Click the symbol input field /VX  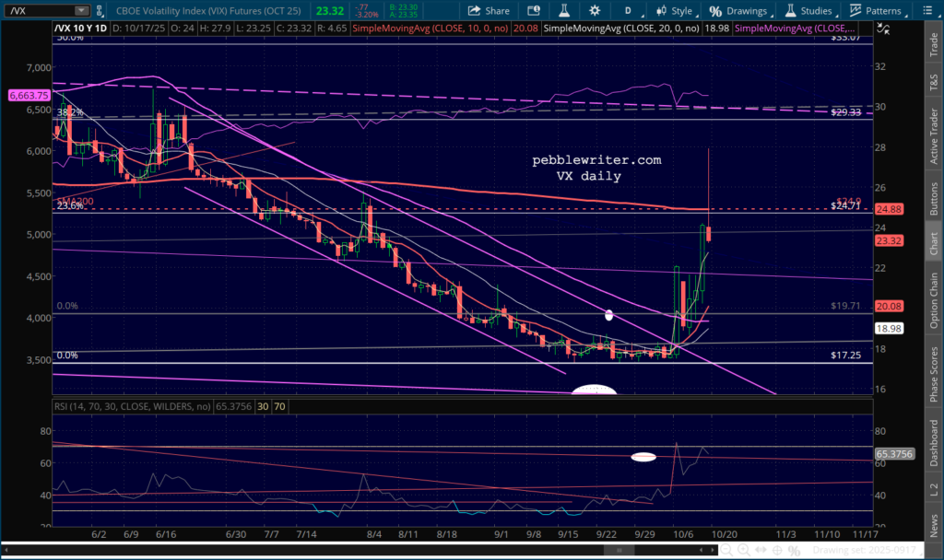coord(37,11)
